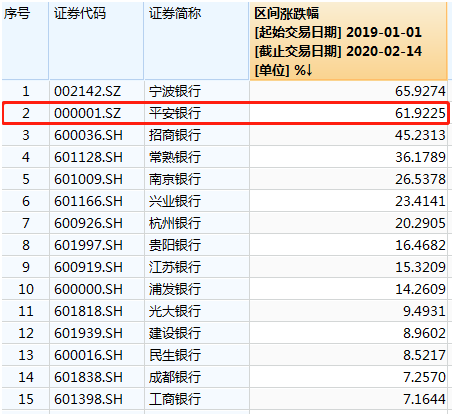Select the 建设银行 name cell

click(197, 333)
